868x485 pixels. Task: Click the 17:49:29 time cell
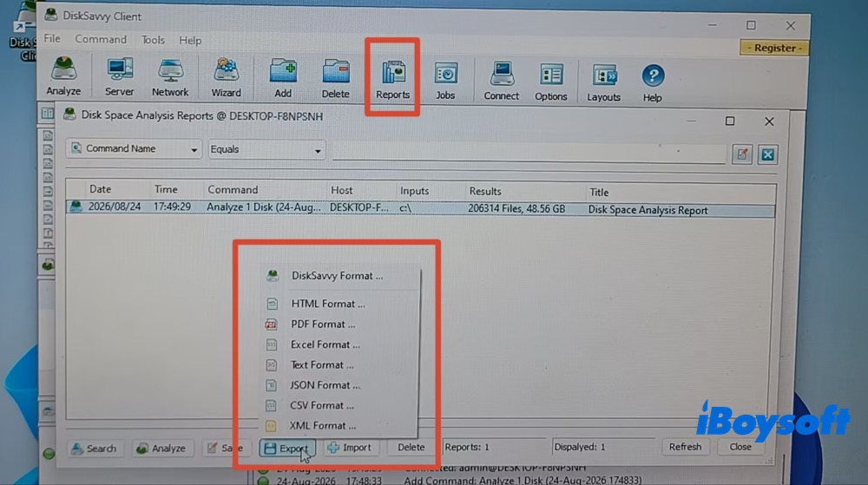click(172, 206)
